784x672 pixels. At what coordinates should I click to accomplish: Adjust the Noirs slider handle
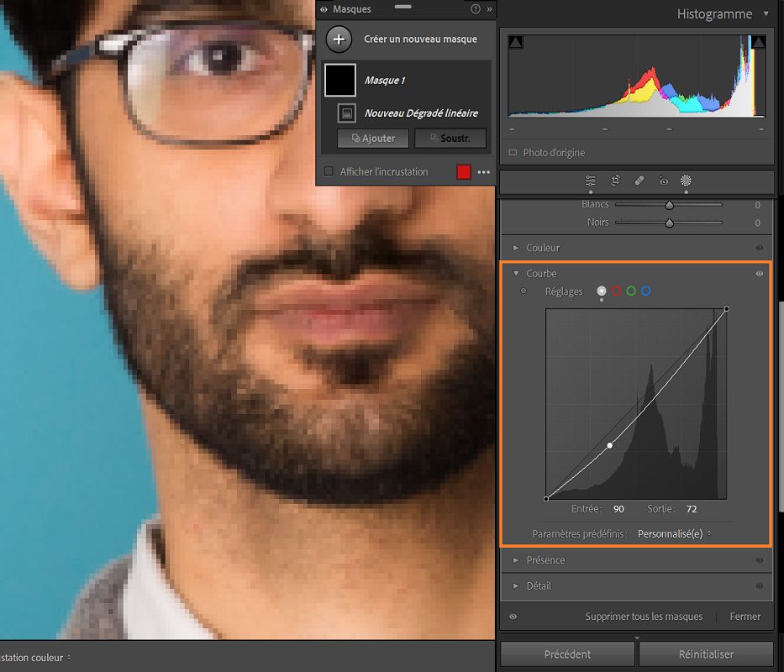point(670,223)
